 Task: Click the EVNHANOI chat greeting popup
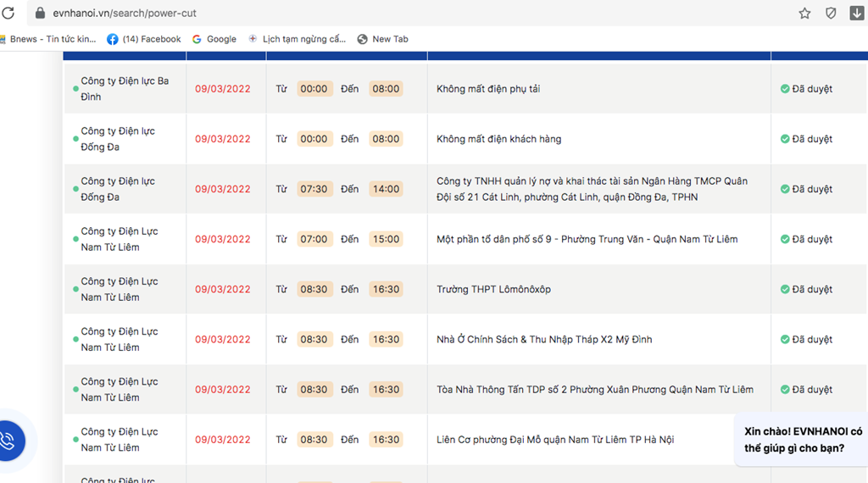[802, 440]
